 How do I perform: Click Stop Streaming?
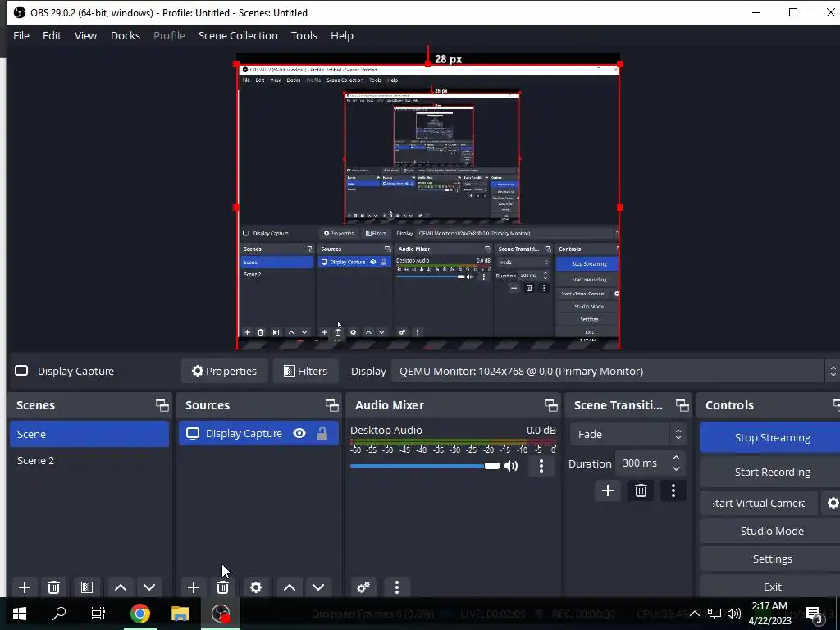(771, 437)
